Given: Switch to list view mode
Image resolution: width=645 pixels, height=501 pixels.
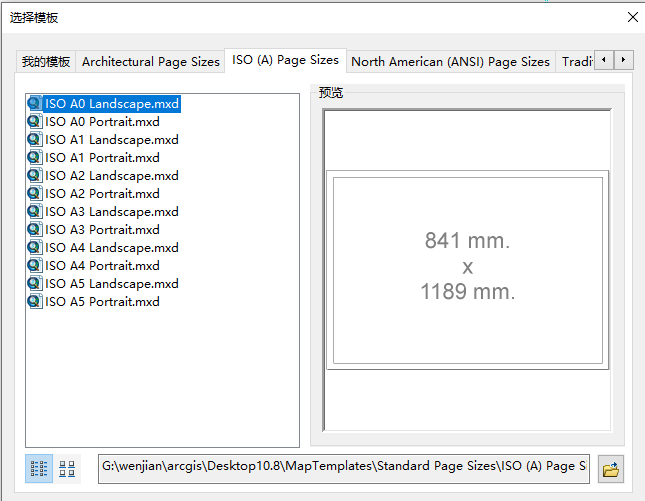Looking at the screenshot, I should [x=39, y=469].
